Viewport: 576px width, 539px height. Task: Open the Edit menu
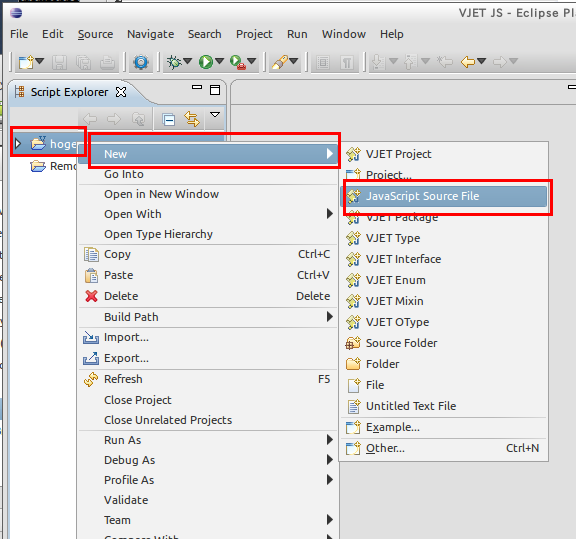53,34
